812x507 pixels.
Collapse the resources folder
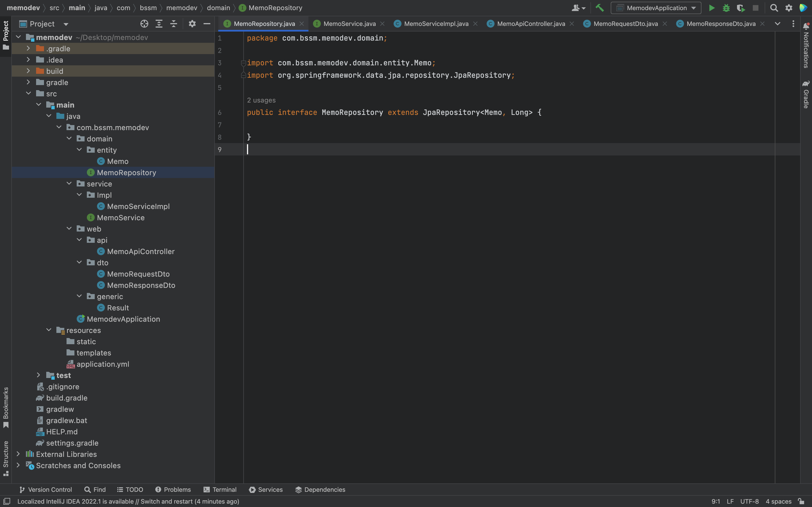(x=49, y=330)
